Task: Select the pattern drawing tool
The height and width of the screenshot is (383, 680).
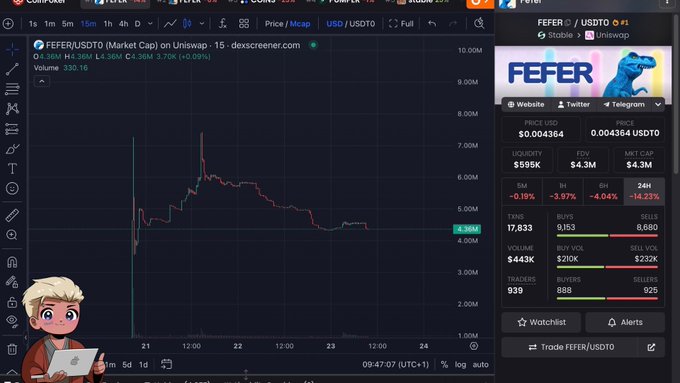Action: point(12,108)
